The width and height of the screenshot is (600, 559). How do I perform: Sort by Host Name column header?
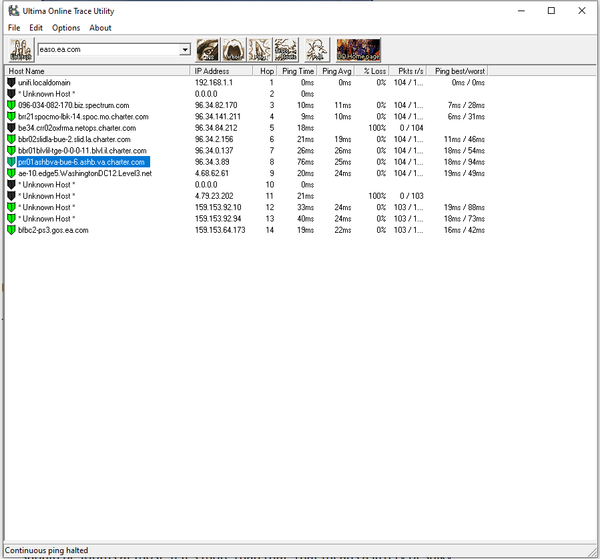tap(97, 71)
